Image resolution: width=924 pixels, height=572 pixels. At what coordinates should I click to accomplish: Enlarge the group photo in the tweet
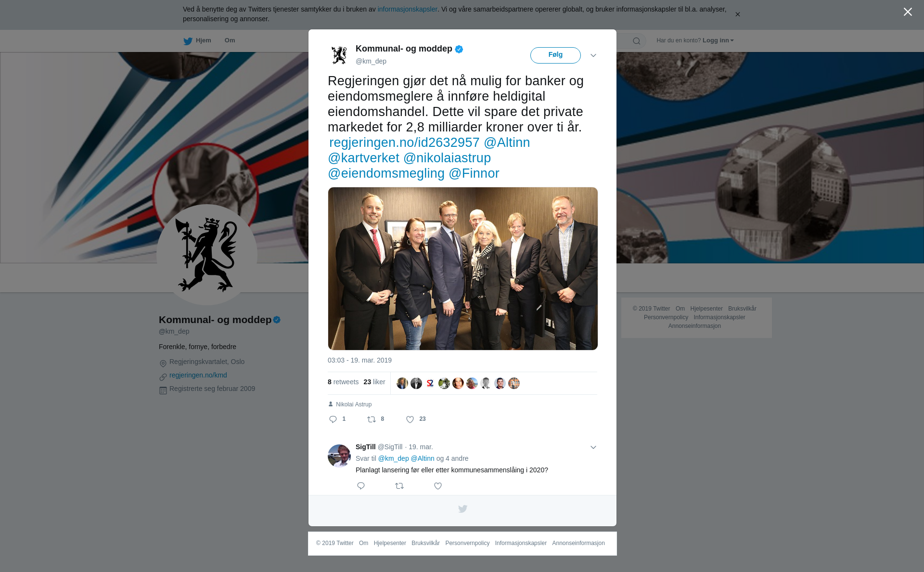[463, 269]
